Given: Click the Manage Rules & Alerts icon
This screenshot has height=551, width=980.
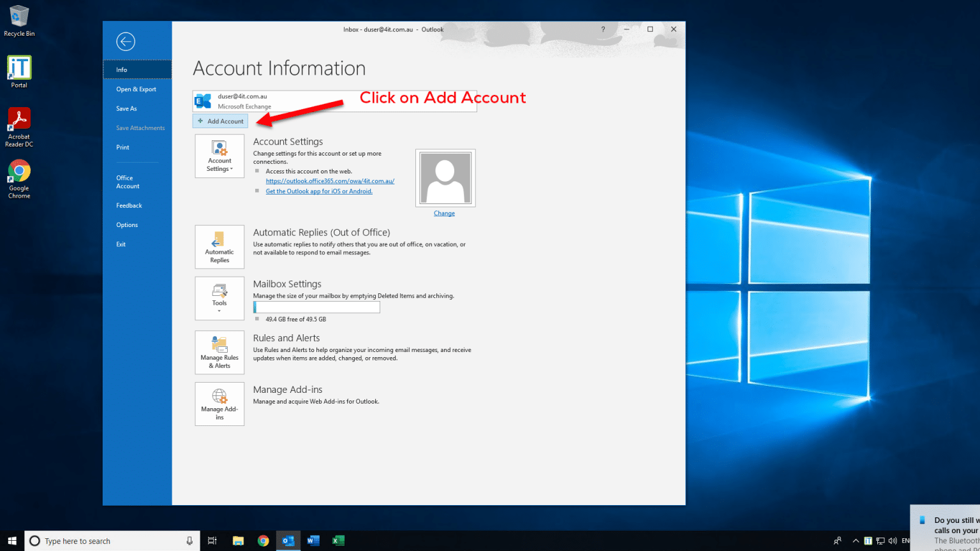Looking at the screenshot, I should pos(219,352).
